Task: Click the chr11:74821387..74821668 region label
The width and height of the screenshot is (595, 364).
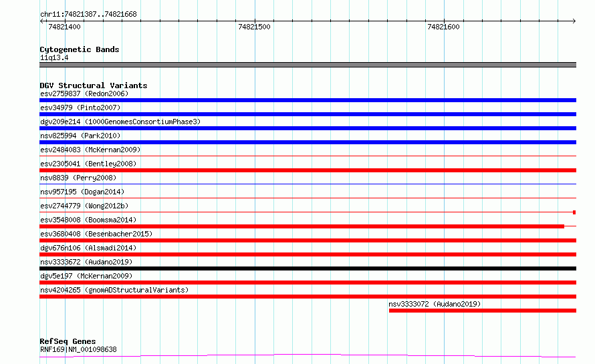Action: [88, 15]
